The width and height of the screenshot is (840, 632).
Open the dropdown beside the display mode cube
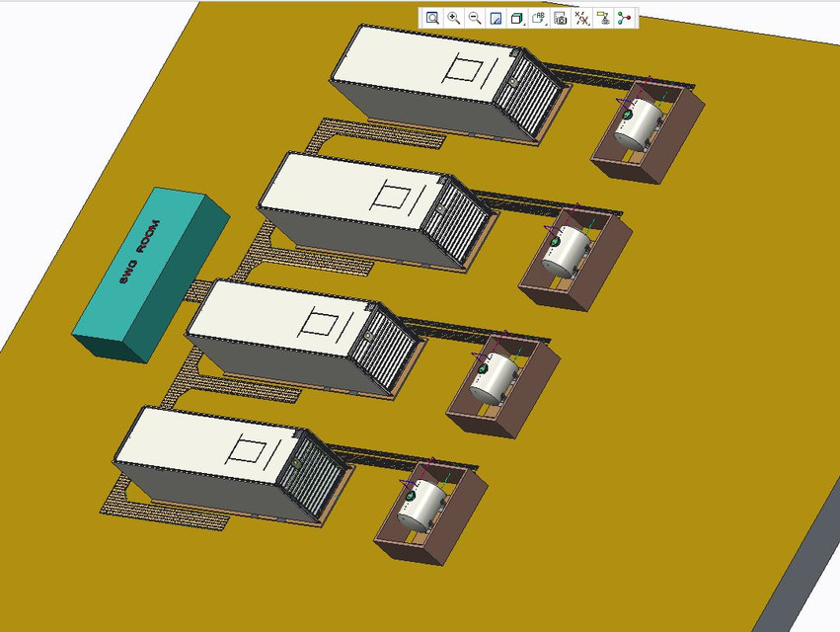[x=524, y=24]
